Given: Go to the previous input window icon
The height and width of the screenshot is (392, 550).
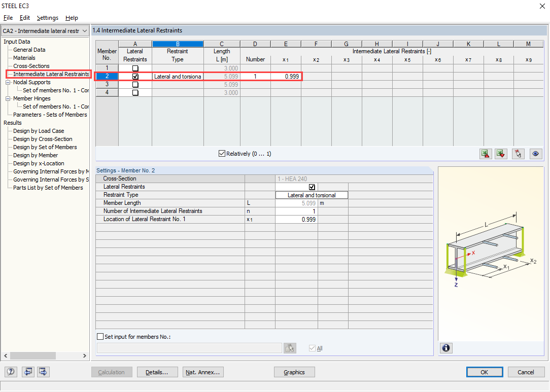Looking at the screenshot, I should click(x=28, y=372).
